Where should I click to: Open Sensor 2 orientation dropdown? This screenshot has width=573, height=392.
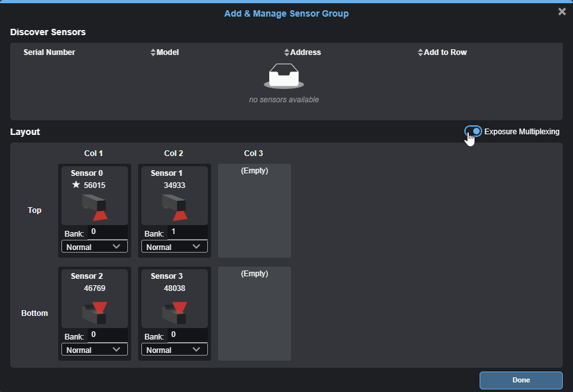click(x=95, y=350)
